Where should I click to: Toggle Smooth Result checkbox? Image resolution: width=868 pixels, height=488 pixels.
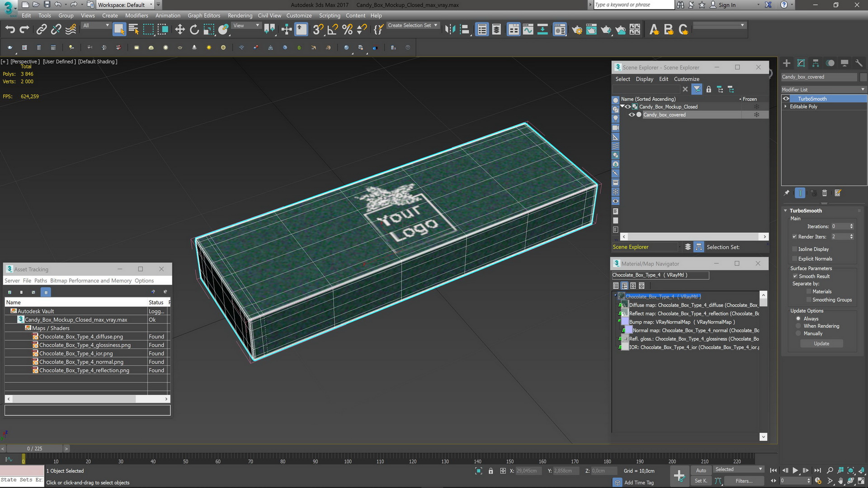pyautogui.click(x=795, y=276)
